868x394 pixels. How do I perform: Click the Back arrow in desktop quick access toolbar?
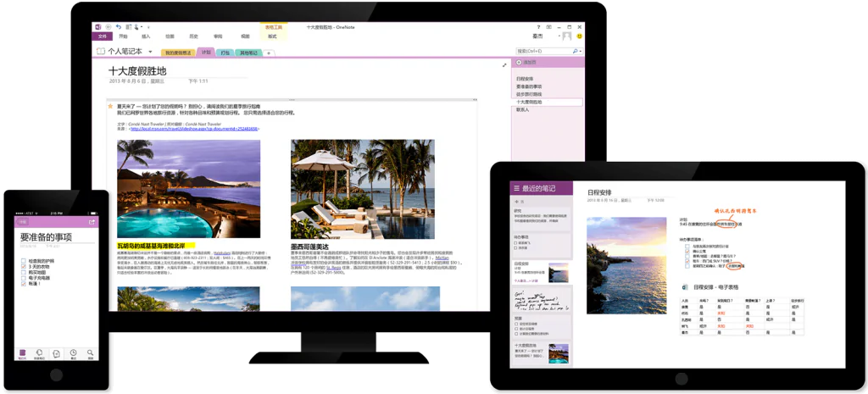108,26
